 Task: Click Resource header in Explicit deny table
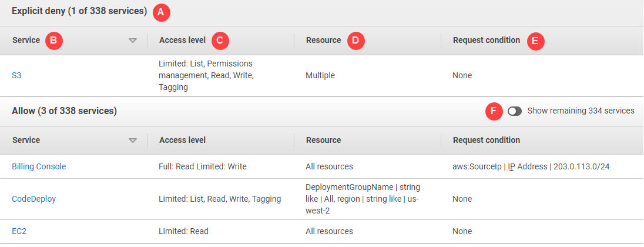[323, 41]
